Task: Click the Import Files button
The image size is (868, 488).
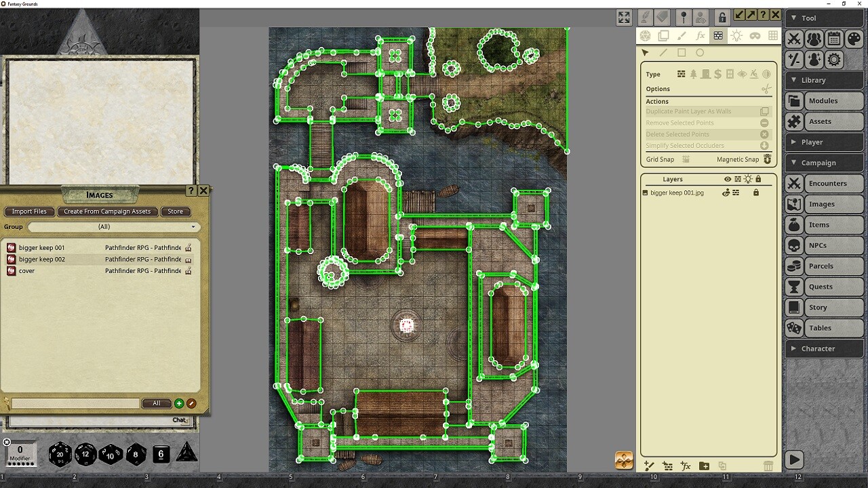Action: click(29, 211)
